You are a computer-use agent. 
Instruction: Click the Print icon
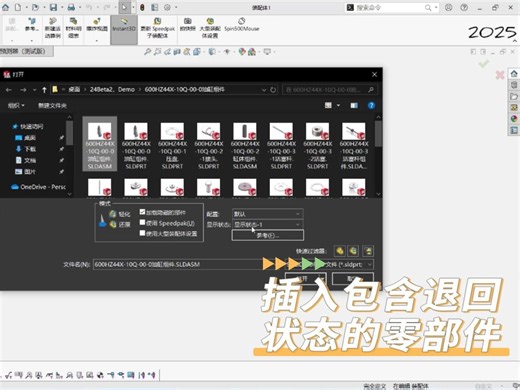(71, 7)
